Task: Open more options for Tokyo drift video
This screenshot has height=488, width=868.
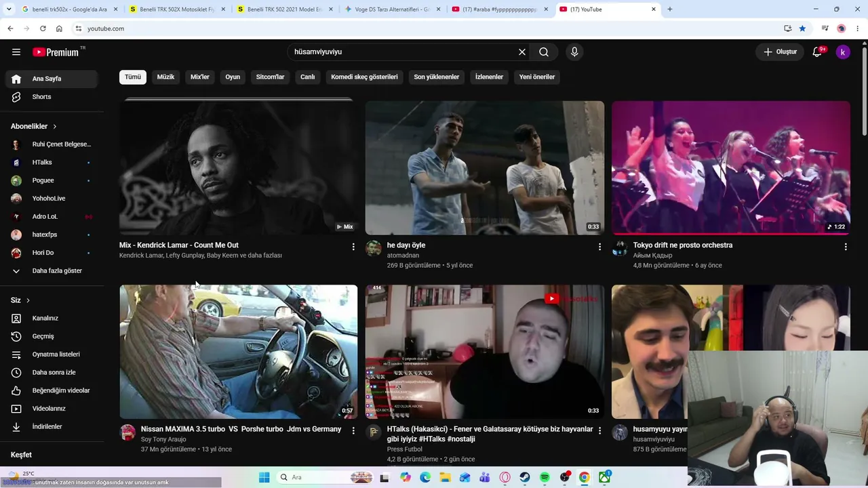Action: point(846,247)
